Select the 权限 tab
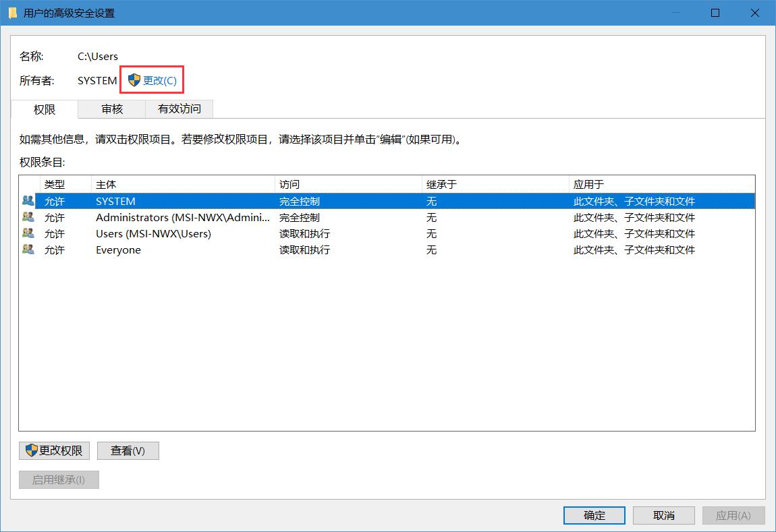 [45, 109]
